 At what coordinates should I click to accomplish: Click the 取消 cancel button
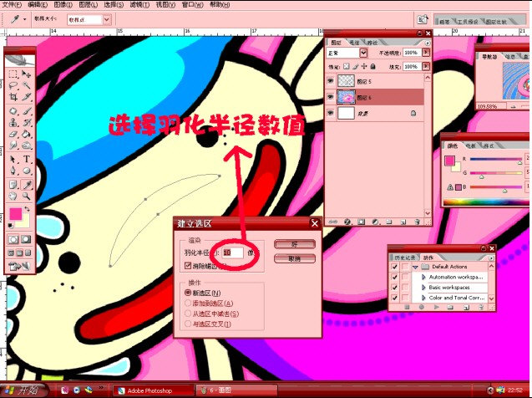(x=295, y=258)
